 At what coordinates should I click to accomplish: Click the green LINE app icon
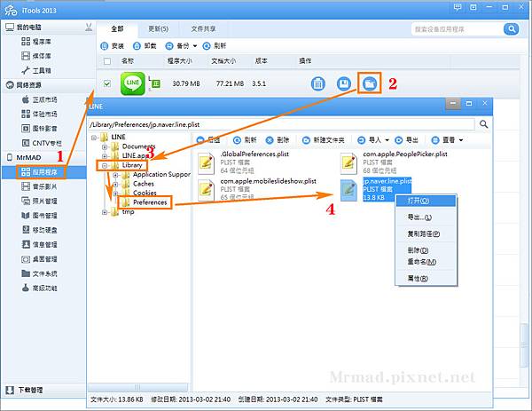(x=133, y=83)
